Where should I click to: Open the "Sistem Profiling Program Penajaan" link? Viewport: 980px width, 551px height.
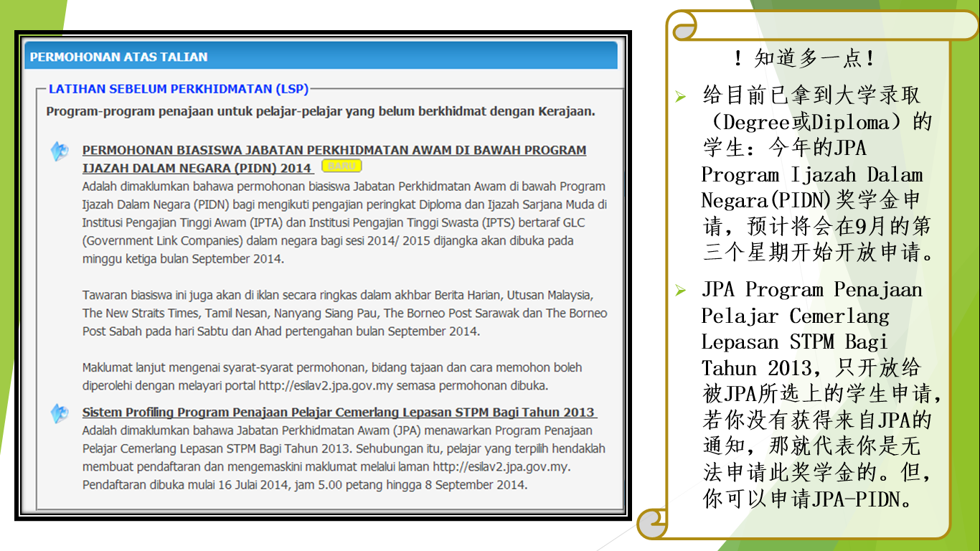339,412
